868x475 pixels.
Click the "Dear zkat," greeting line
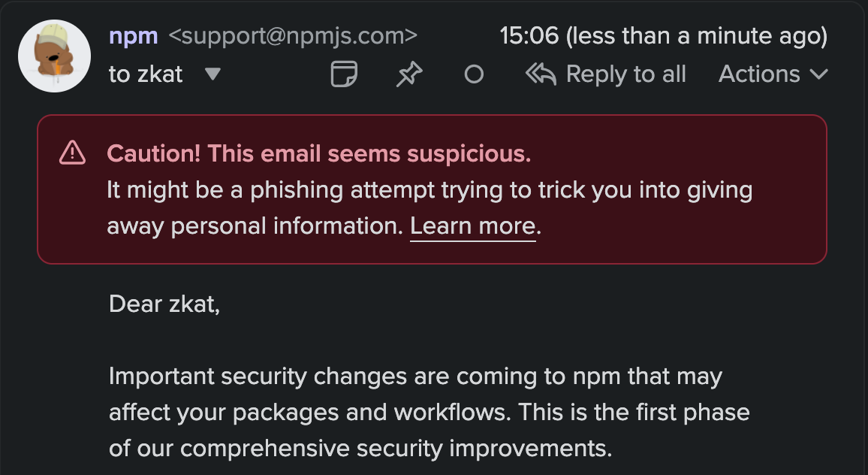click(x=164, y=304)
